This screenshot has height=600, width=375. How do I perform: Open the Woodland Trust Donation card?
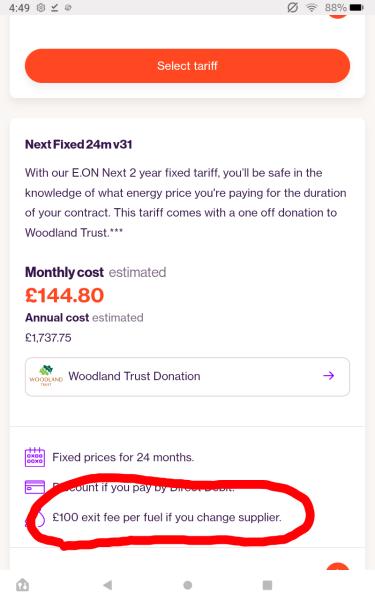(x=187, y=377)
